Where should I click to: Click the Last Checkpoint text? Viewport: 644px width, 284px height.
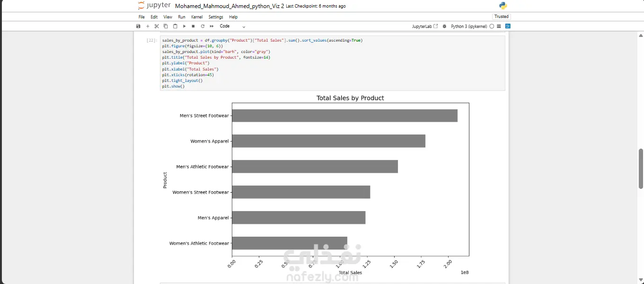point(316,6)
